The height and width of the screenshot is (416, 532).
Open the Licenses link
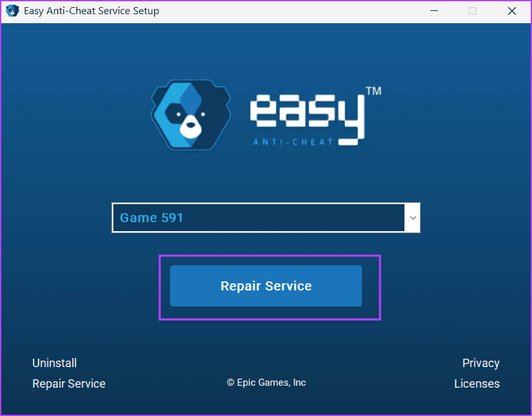point(477,384)
